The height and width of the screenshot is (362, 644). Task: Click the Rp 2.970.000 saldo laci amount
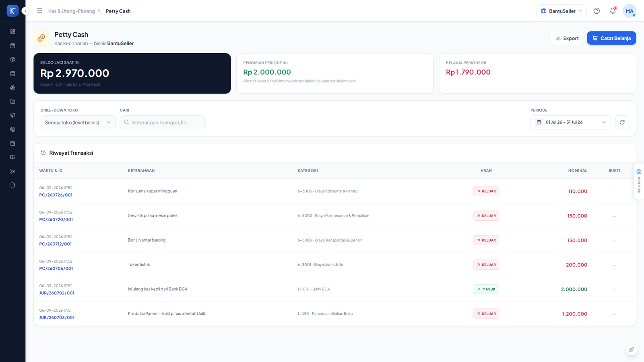click(75, 73)
